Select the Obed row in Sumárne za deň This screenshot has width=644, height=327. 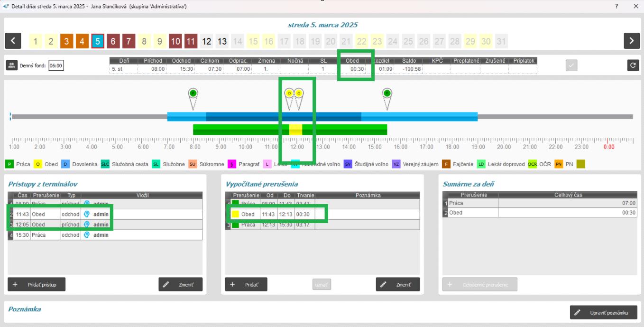click(540, 213)
